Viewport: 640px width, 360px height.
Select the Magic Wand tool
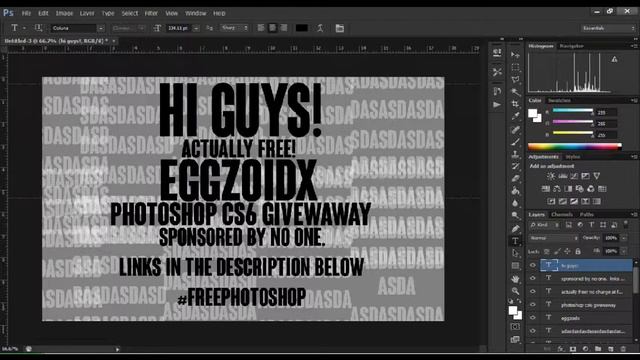tap(516, 92)
